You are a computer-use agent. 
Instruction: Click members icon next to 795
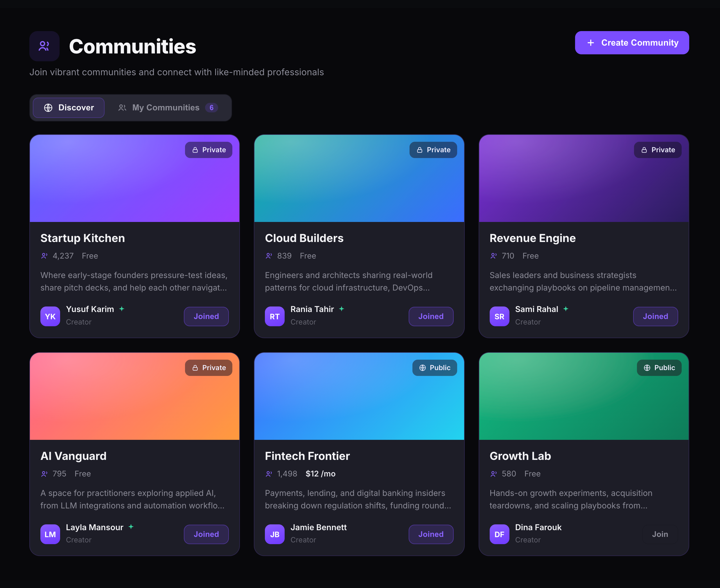pyautogui.click(x=44, y=474)
